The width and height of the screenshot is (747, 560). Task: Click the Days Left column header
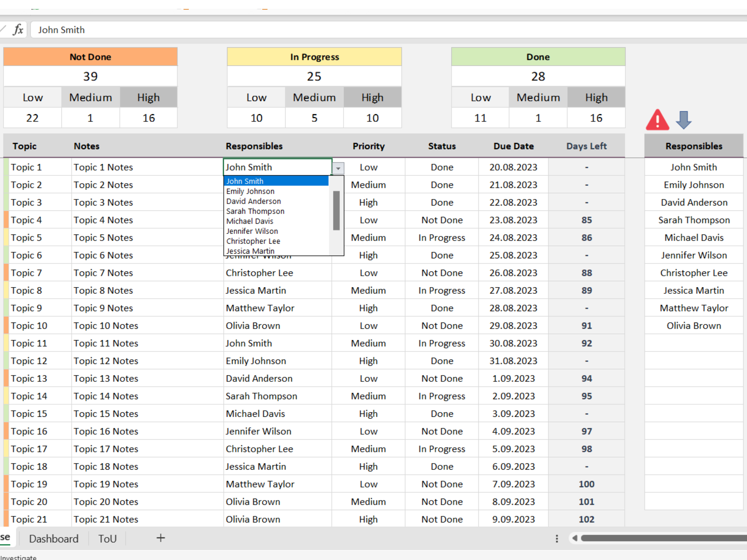point(586,146)
